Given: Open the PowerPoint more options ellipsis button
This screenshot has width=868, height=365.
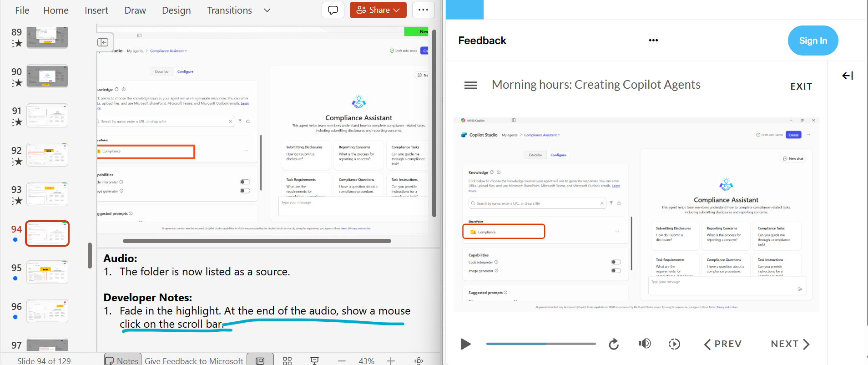Looking at the screenshot, I should [x=423, y=10].
